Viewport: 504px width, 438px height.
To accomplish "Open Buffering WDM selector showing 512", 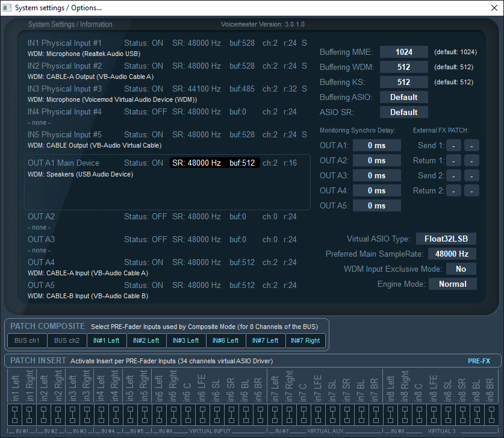I will point(403,67).
